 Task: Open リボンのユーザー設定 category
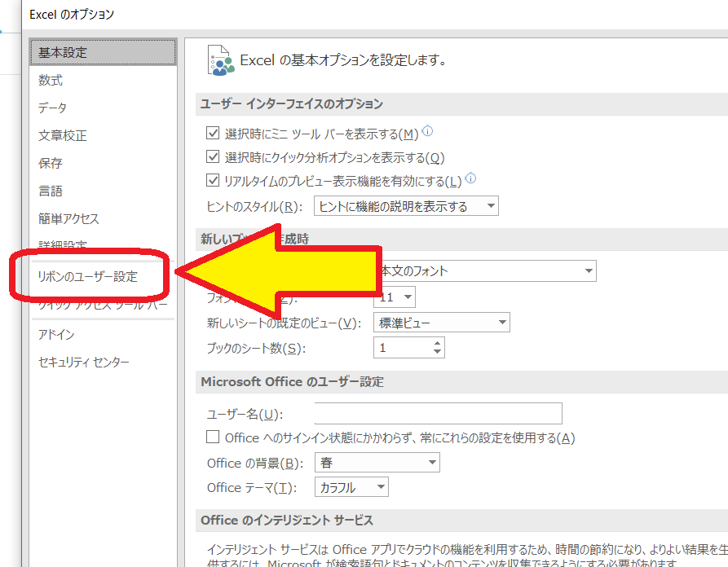coord(88,276)
